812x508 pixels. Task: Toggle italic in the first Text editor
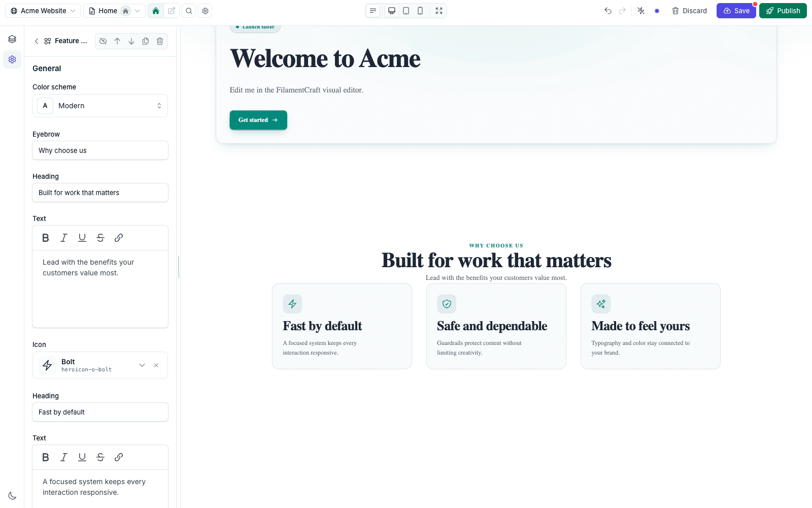pyautogui.click(x=64, y=238)
